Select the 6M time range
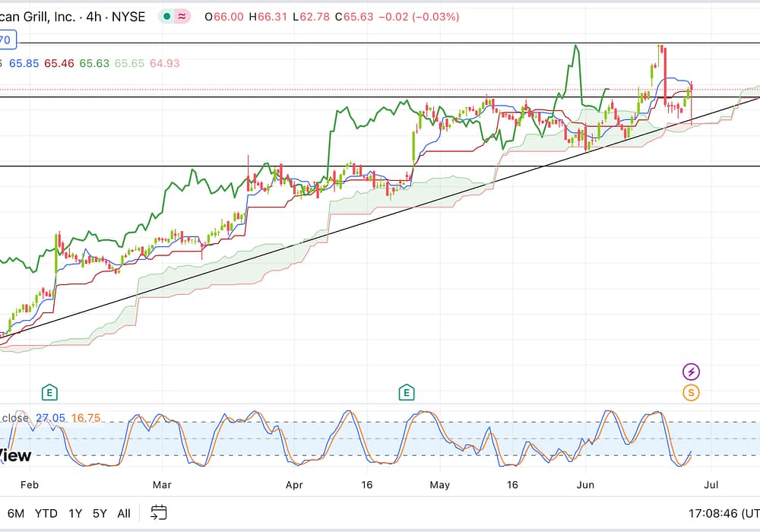Screen dimensions: 760x532 pos(16,513)
